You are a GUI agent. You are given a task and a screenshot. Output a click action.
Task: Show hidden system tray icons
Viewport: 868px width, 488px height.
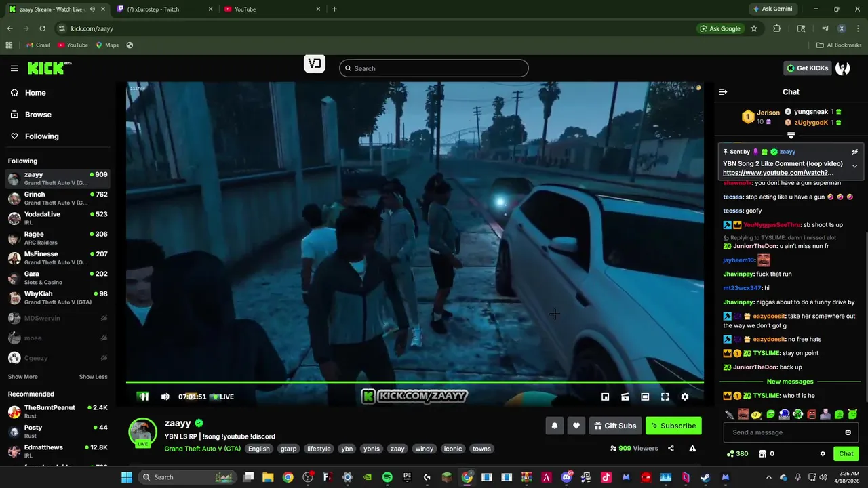(x=768, y=477)
